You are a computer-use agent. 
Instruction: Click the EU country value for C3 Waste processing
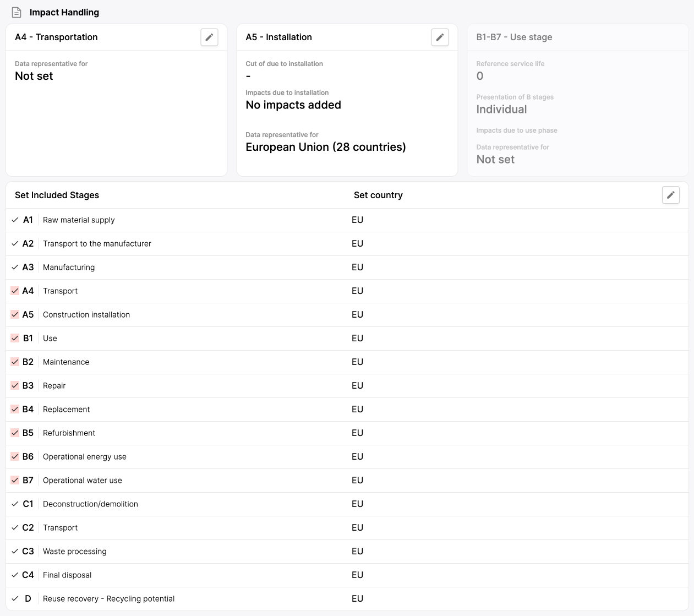click(x=357, y=551)
